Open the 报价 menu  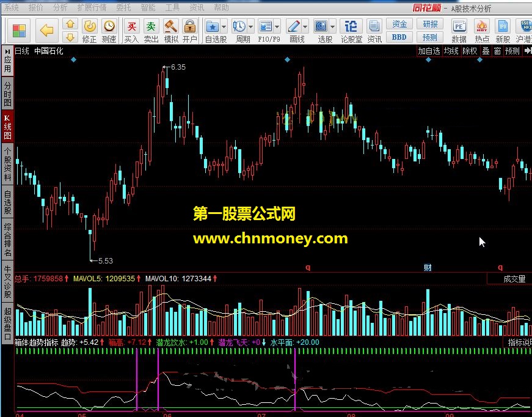point(35,7)
